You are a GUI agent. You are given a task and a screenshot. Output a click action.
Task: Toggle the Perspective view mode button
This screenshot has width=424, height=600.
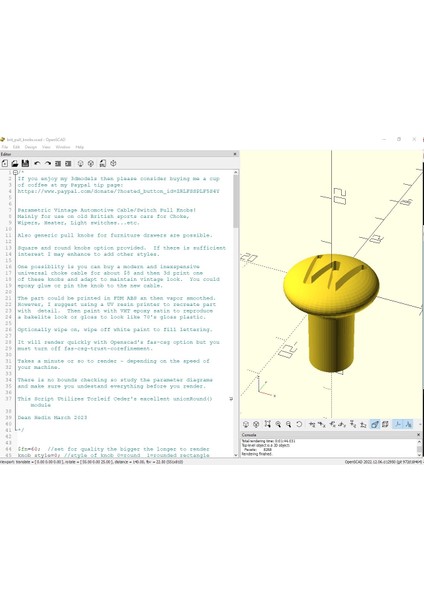[x=375, y=424]
